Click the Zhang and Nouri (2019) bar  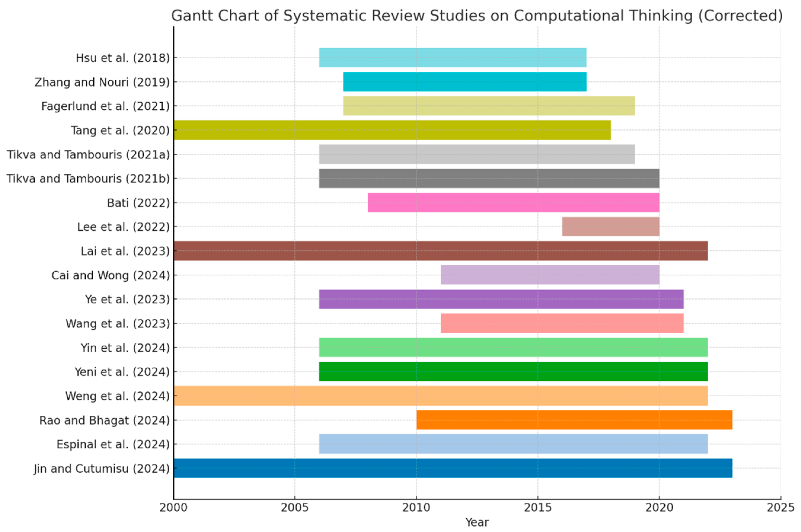coord(464,82)
